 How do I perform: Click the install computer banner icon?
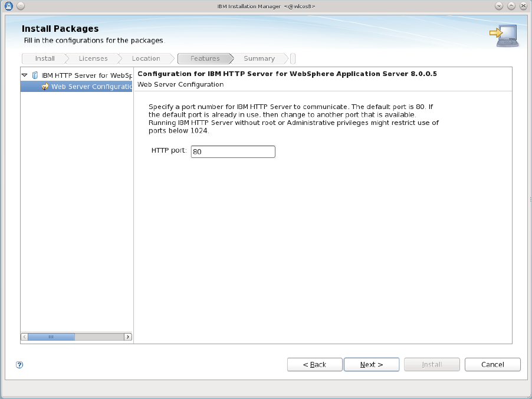504,35
